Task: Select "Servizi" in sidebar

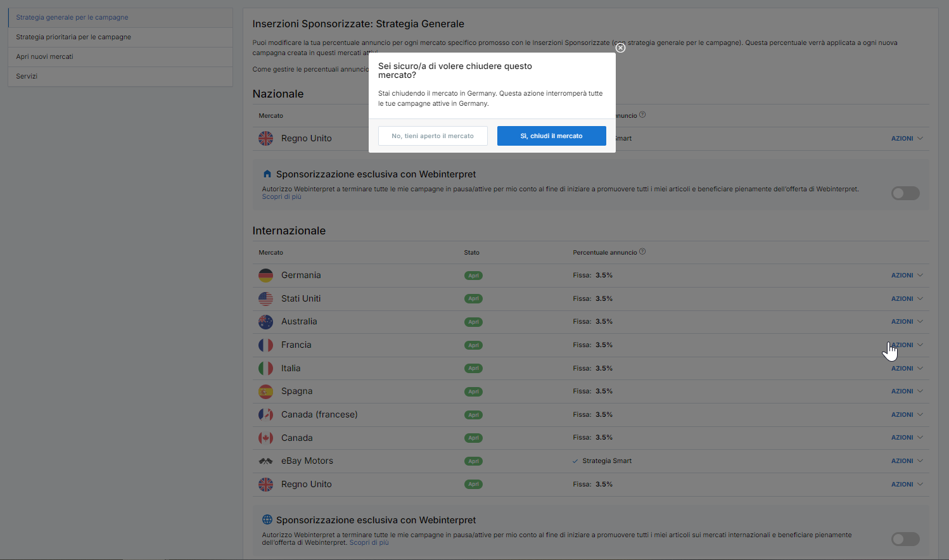Action: tap(120, 77)
